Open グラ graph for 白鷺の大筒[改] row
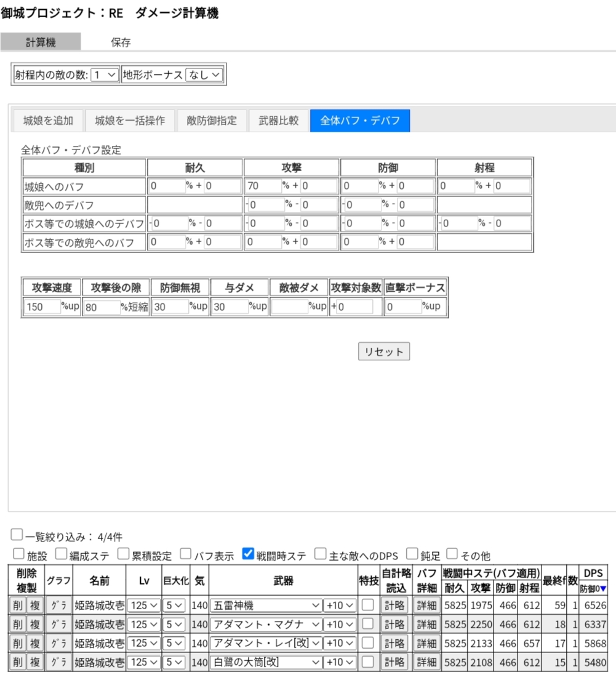This screenshot has width=616, height=680. (59, 662)
